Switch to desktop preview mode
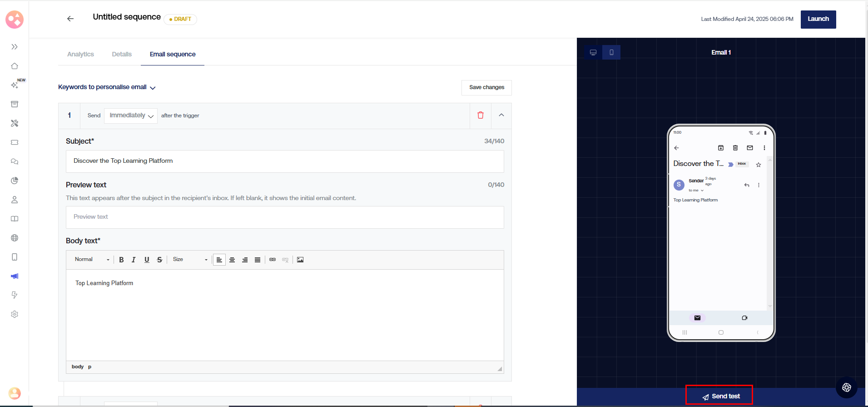This screenshot has height=407, width=868. [x=593, y=52]
